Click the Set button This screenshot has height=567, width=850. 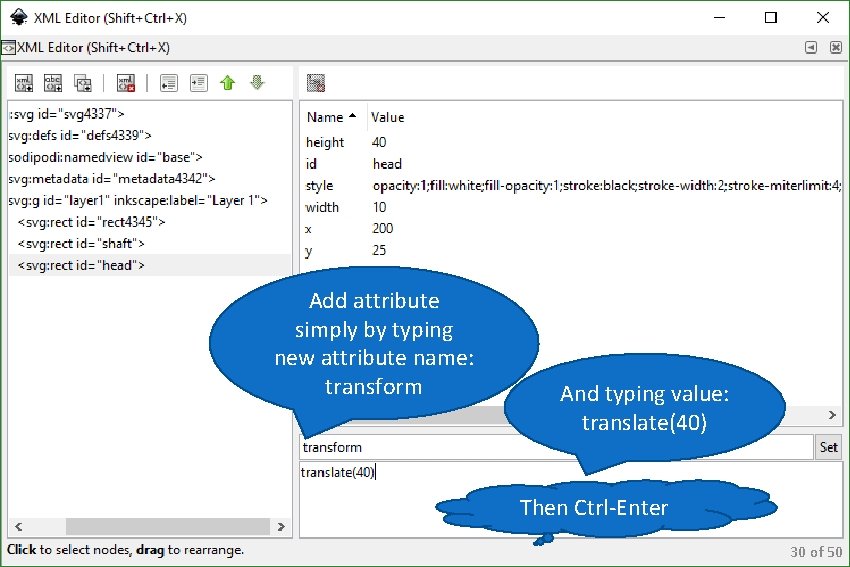tap(828, 447)
